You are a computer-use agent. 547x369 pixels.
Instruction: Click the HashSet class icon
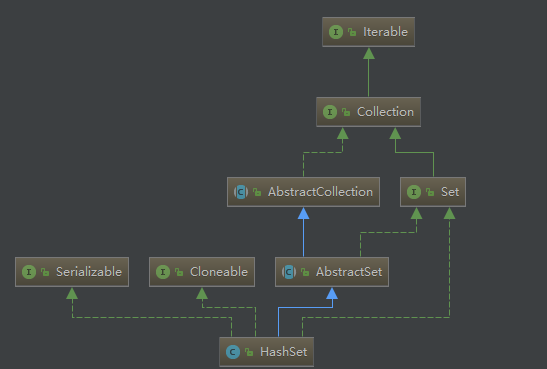tap(233, 352)
